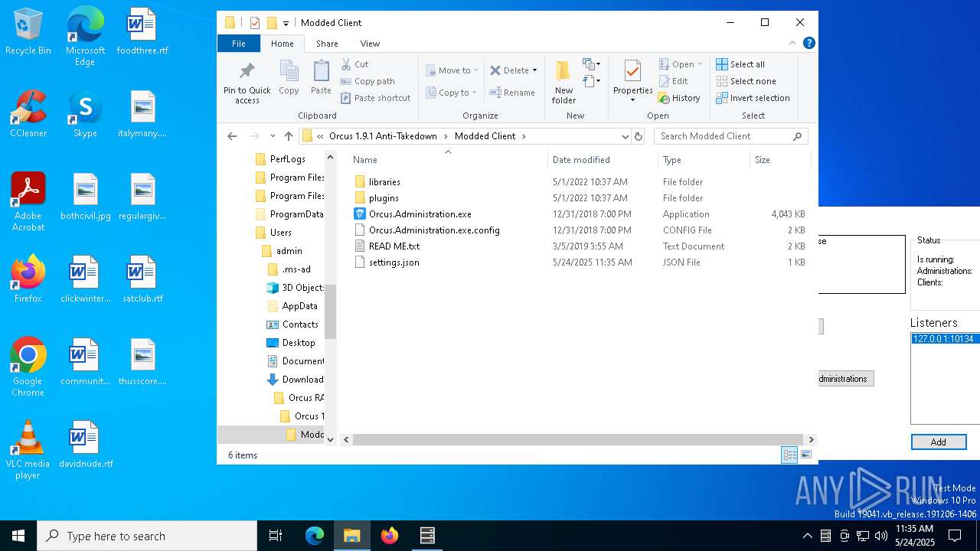980x551 pixels.
Task: Sort by Name column header
Action: point(448,160)
